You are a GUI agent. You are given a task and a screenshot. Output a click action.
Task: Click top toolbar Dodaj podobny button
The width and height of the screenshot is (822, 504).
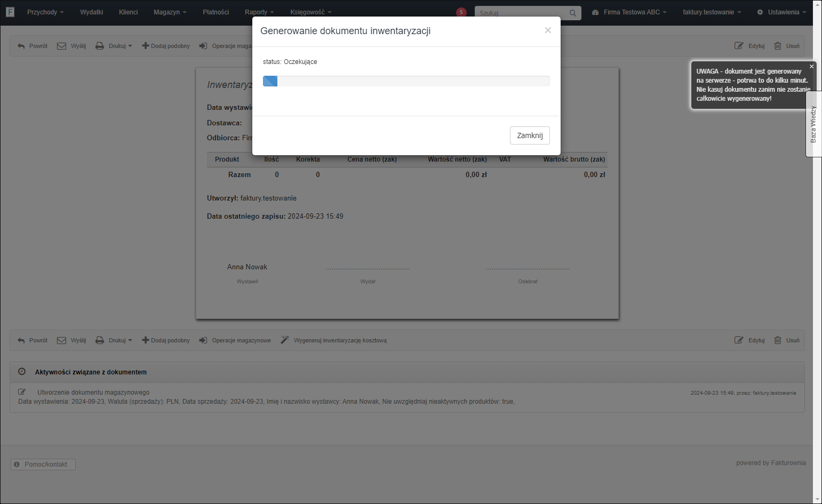click(x=166, y=46)
